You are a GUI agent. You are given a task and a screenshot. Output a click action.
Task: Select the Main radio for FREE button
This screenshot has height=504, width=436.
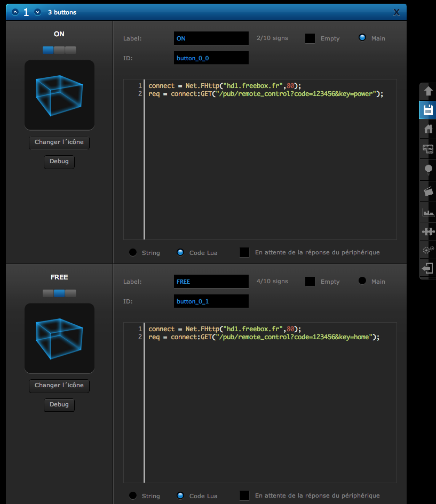point(362,281)
